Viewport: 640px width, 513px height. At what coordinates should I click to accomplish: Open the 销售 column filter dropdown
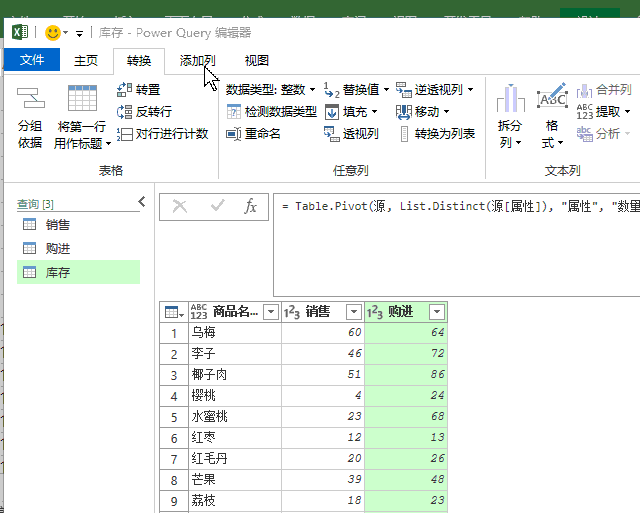pyautogui.click(x=354, y=313)
